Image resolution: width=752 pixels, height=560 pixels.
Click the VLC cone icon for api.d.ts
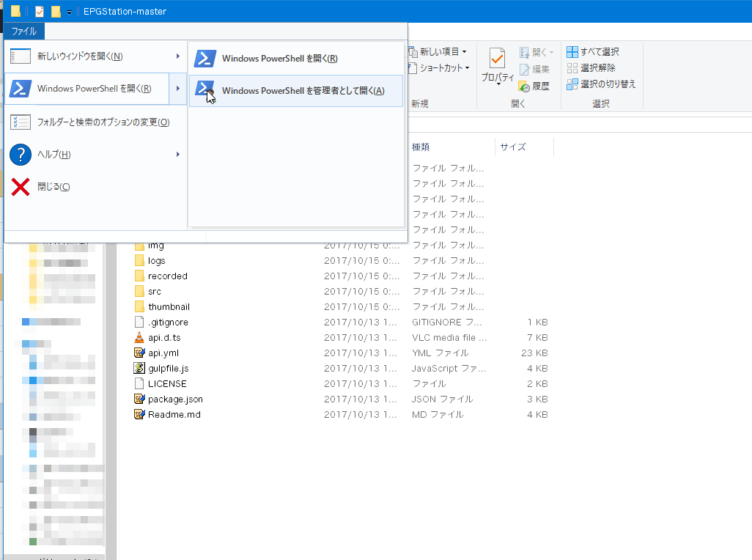(x=140, y=338)
